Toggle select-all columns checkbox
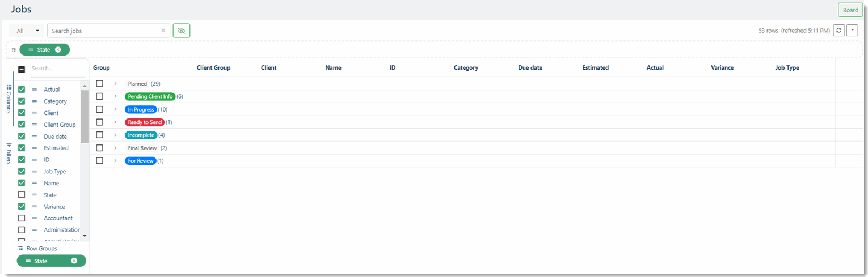Screen dimensions: 868x277 coord(22,70)
